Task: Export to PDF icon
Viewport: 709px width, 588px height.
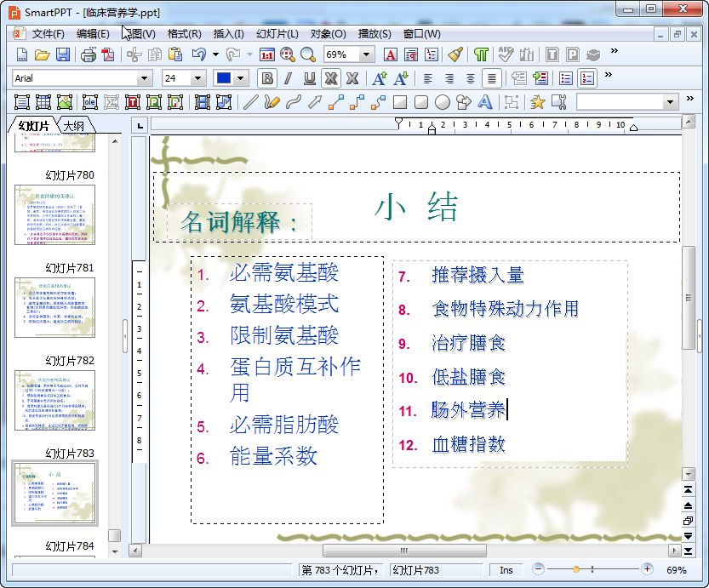Action: point(108,54)
